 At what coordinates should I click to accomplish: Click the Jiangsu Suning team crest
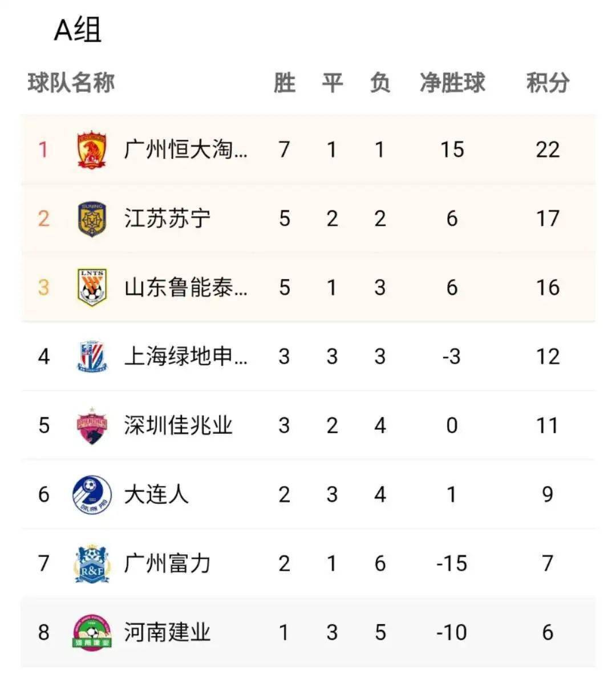[92, 219]
